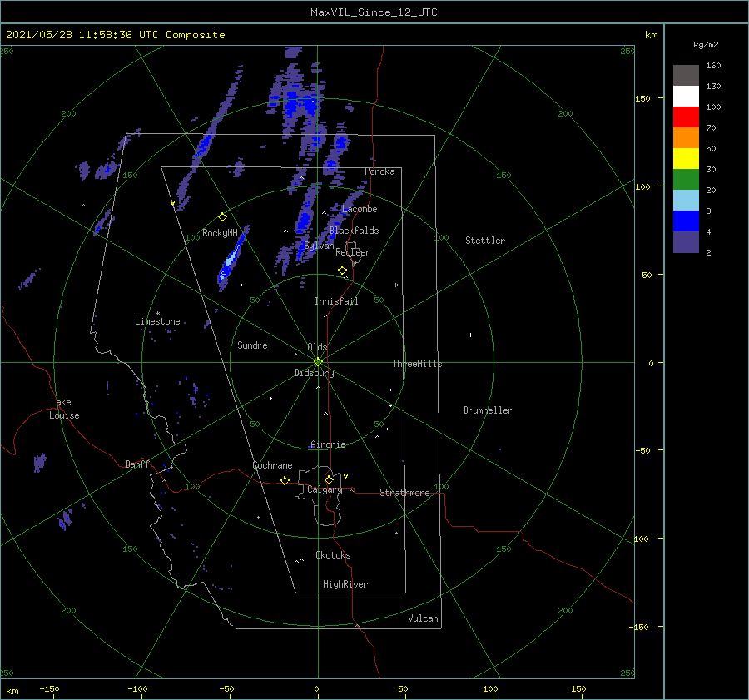
Task: Select the green 30 legend swatch
Action: pos(686,179)
